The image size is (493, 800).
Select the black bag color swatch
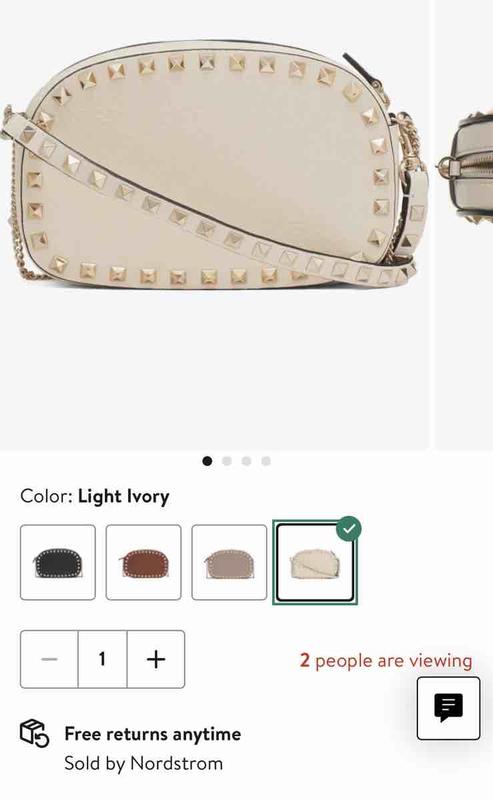[58, 562]
